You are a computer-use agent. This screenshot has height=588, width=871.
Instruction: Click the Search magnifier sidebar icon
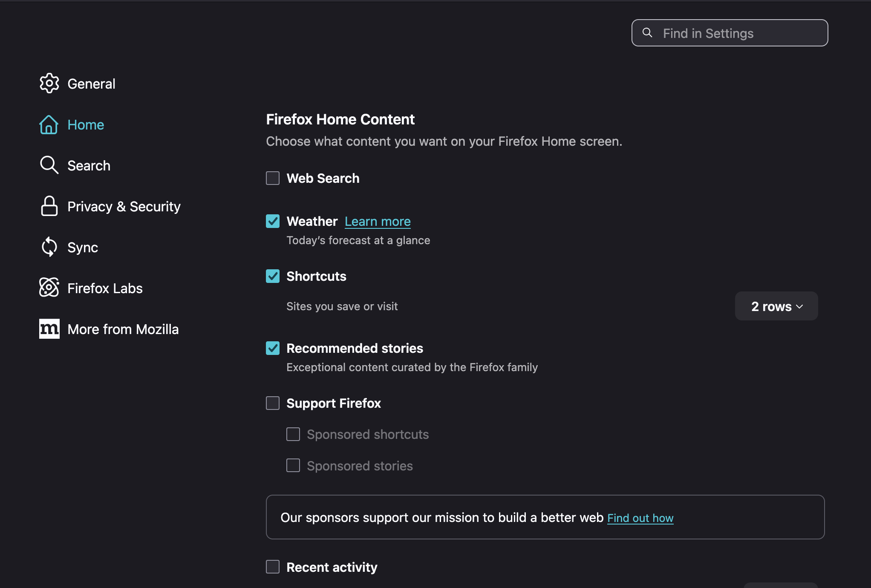49,165
